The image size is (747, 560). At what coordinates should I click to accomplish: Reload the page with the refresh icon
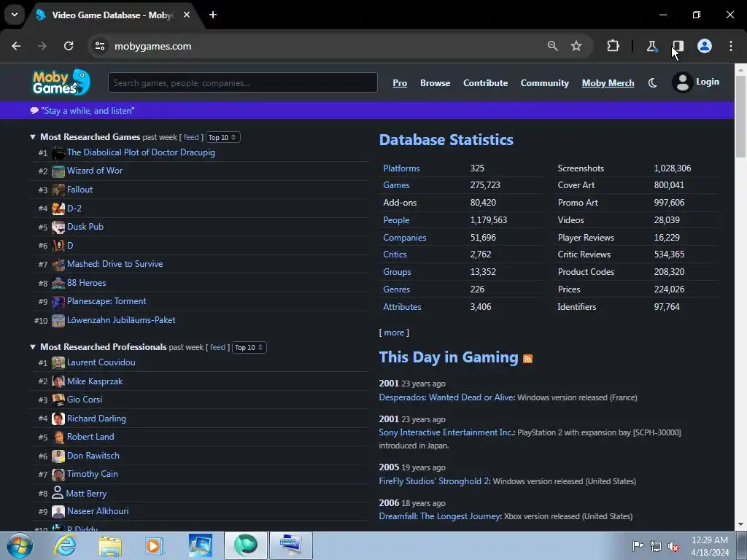69,46
